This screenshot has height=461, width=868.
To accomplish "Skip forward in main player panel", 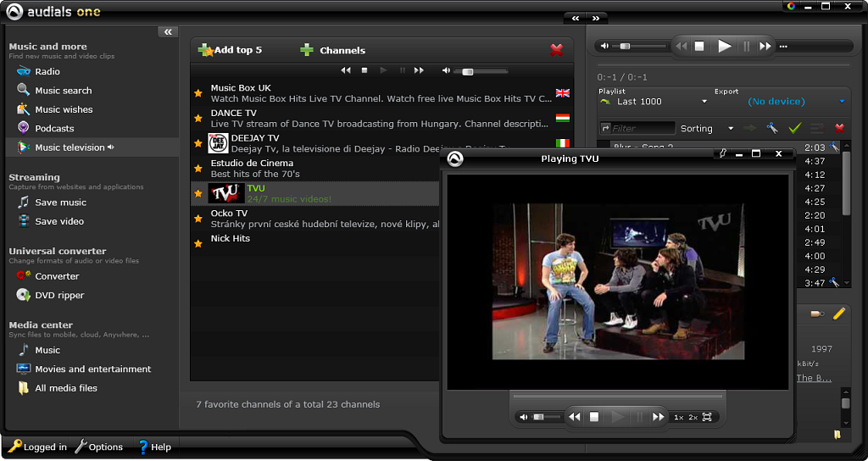I will [x=765, y=47].
